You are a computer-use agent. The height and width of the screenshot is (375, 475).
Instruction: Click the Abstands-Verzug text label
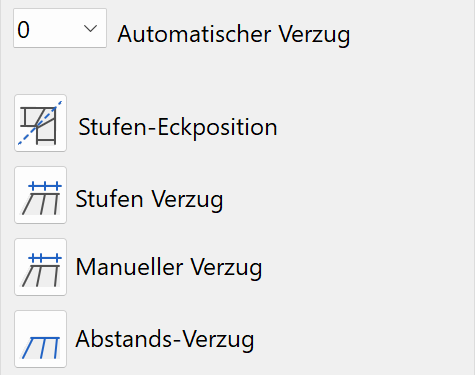pos(165,340)
